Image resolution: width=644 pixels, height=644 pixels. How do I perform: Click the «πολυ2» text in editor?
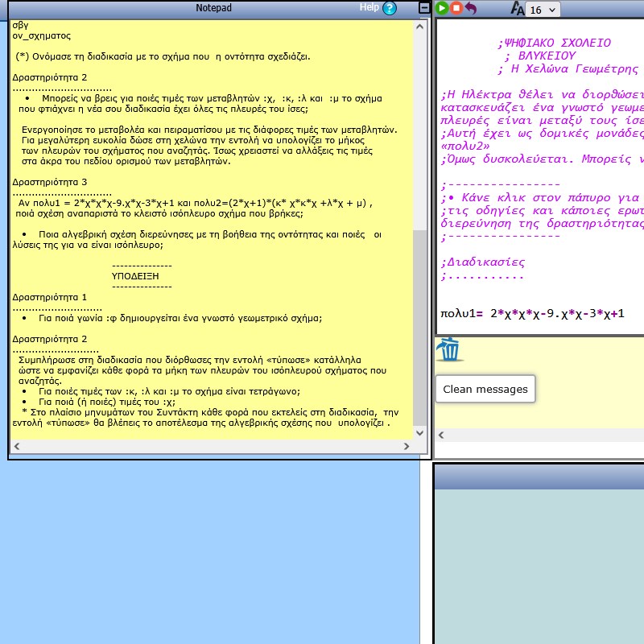click(x=465, y=147)
